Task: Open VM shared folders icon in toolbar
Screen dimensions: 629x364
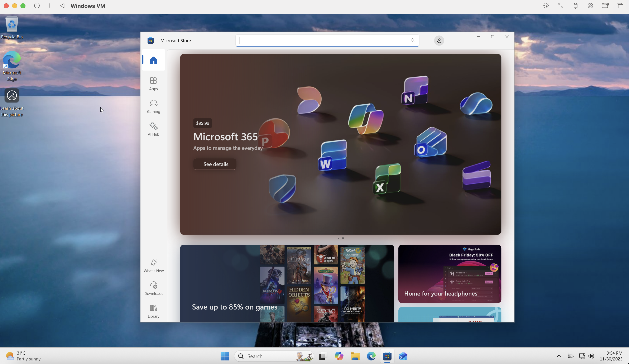Action: coord(605,5)
